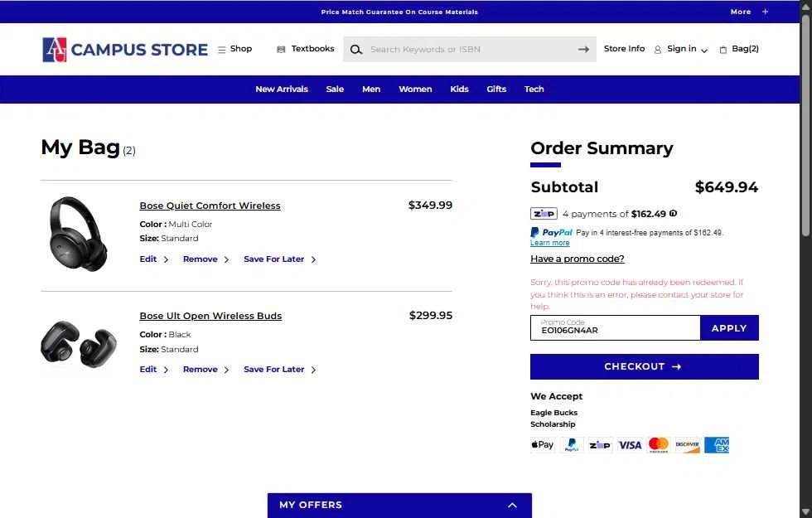This screenshot has width=812, height=518.
Task: Click the Mastercard icon
Action: point(658,445)
